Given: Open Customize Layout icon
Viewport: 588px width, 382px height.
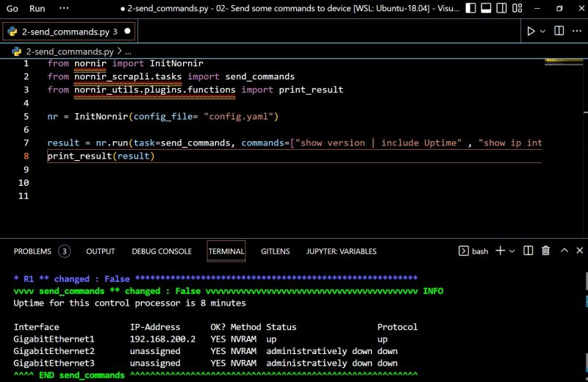Looking at the screenshot, I should tap(517, 8).
